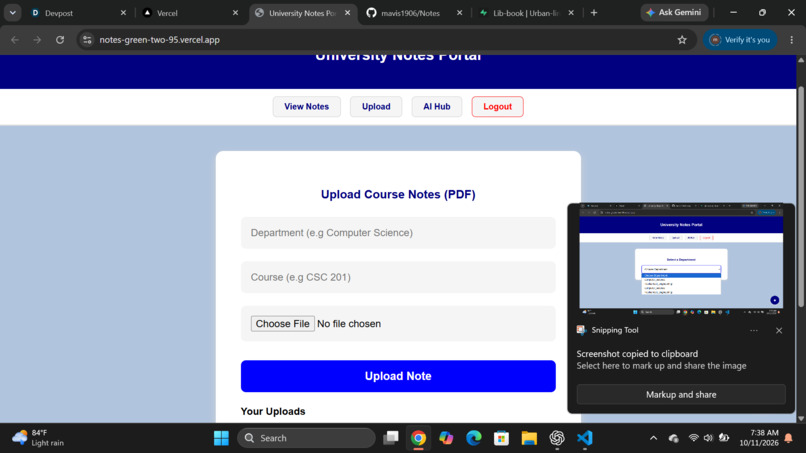Focus the Course input field

coord(398,277)
